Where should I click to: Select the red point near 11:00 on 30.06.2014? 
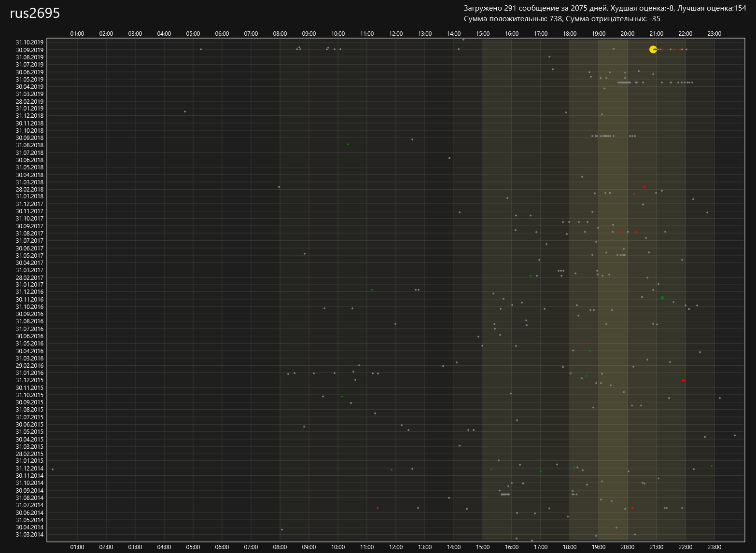point(378,508)
